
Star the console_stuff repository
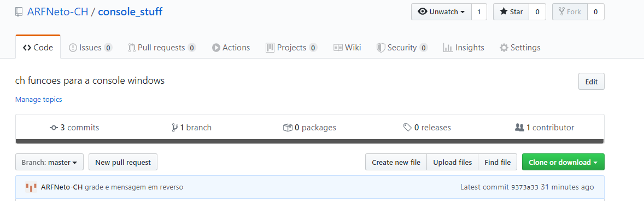(x=511, y=12)
